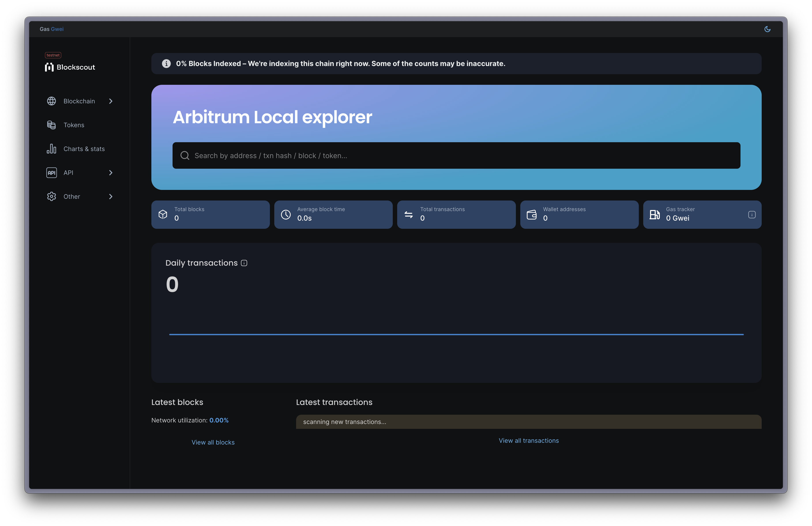Screen dimensions: 812x526
Task: Click the Charts & stats bar icon
Action: 51,148
